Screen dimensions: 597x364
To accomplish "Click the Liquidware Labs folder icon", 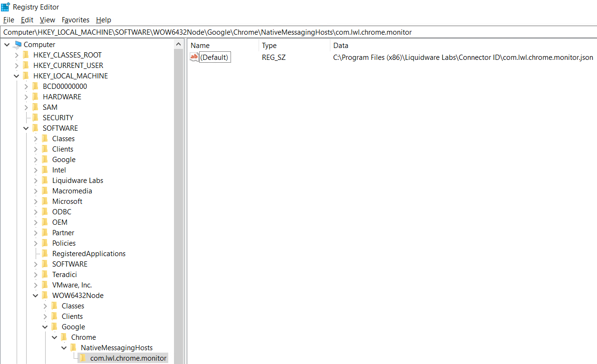I will tap(44, 180).
